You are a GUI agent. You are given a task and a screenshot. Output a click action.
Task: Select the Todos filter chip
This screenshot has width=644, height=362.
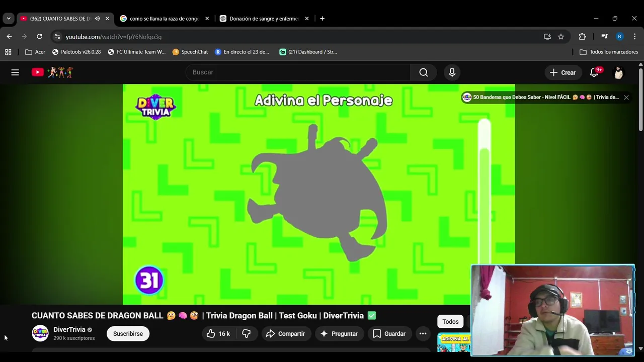(x=450, y=322)
